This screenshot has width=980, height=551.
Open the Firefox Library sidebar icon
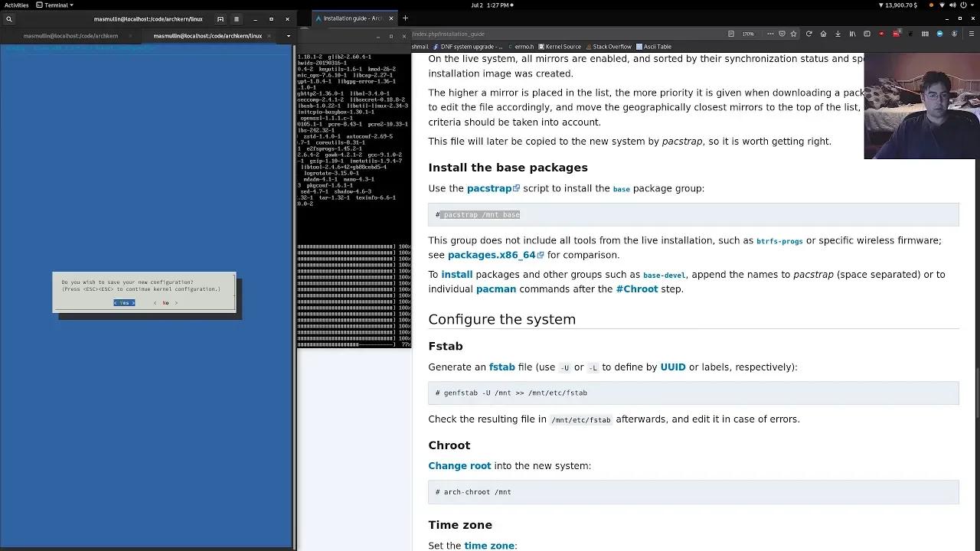pyautogui.click(x=852, y=34)
